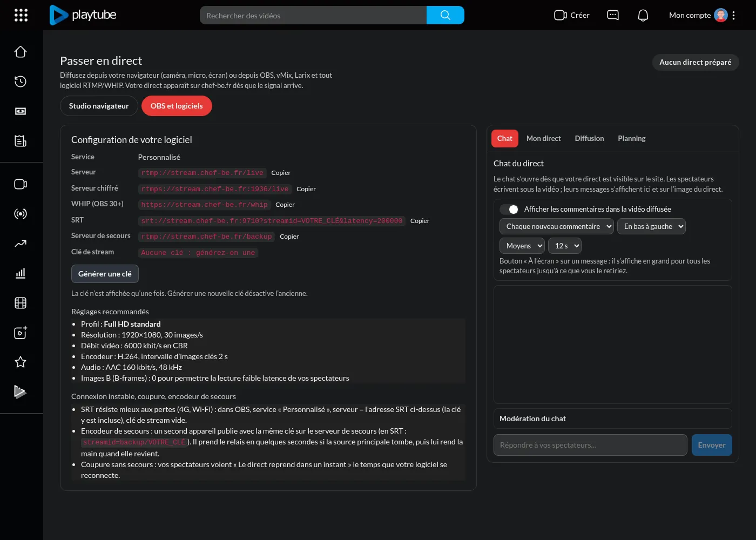Copy the encrypted rtmps server URL
The height and width of the screenshot is (540, 756).
coord(306,189)
